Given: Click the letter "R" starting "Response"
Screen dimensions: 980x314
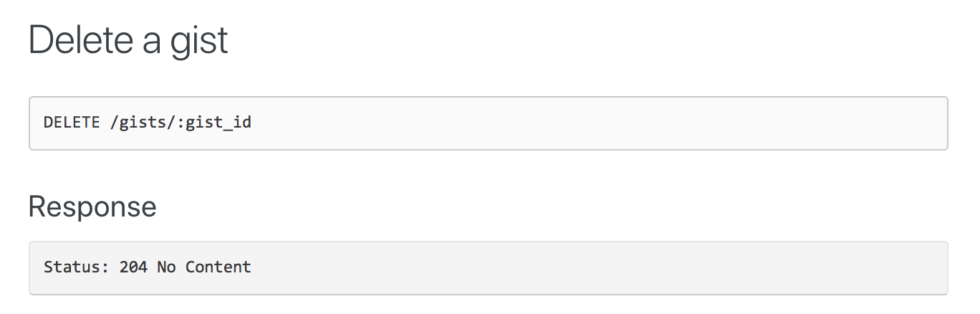Looking at the screenshot, I should (37, 206).
